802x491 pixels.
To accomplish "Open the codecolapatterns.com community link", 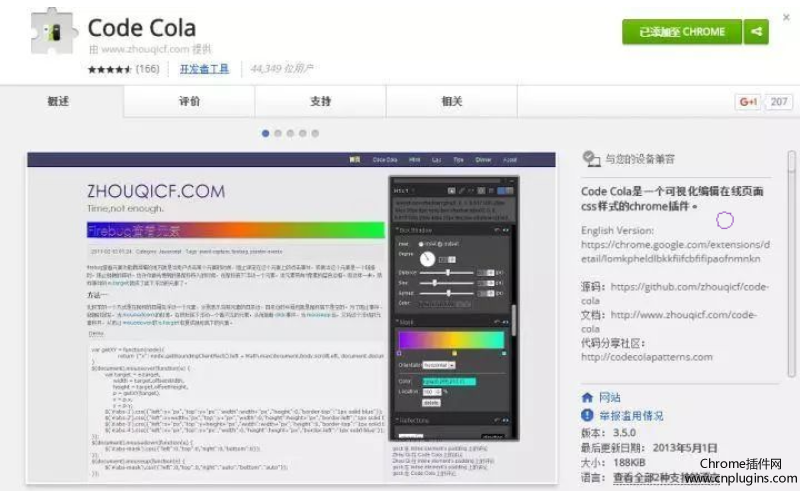I will (647, 357).
